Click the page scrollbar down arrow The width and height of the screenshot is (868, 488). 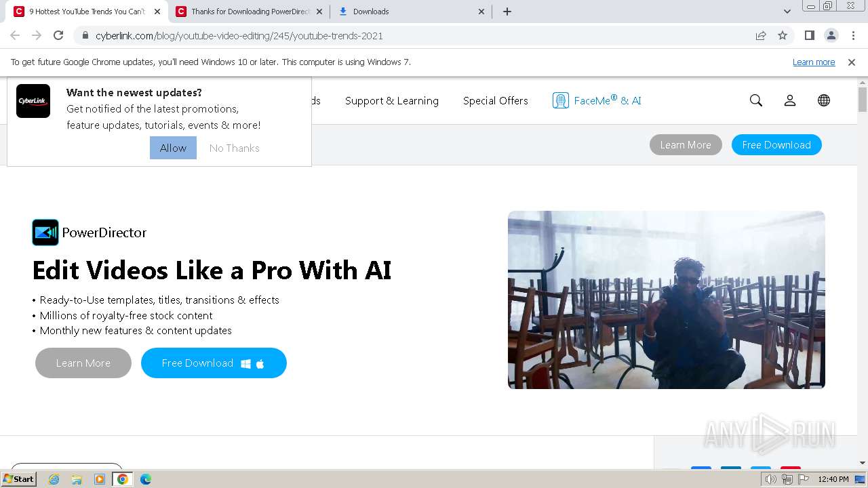coord(863,463)
